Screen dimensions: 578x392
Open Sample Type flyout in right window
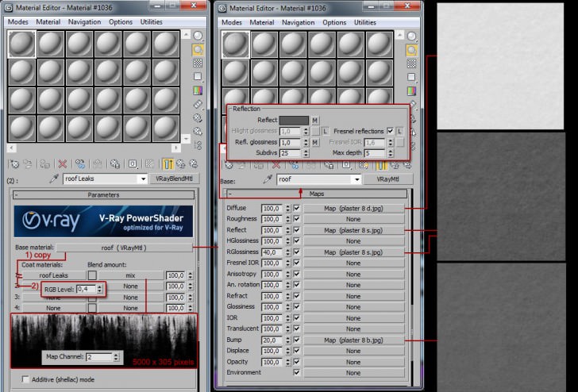pyautogui.click(x=412, y=37)
